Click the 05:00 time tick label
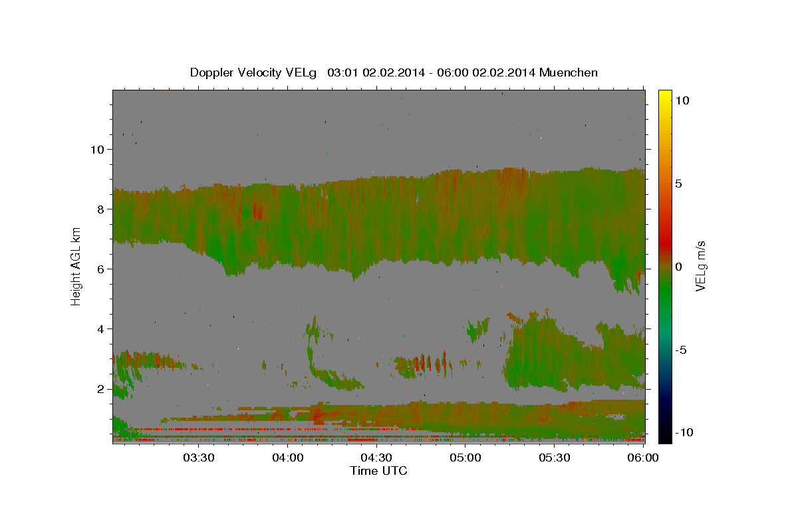 point(465,458)
